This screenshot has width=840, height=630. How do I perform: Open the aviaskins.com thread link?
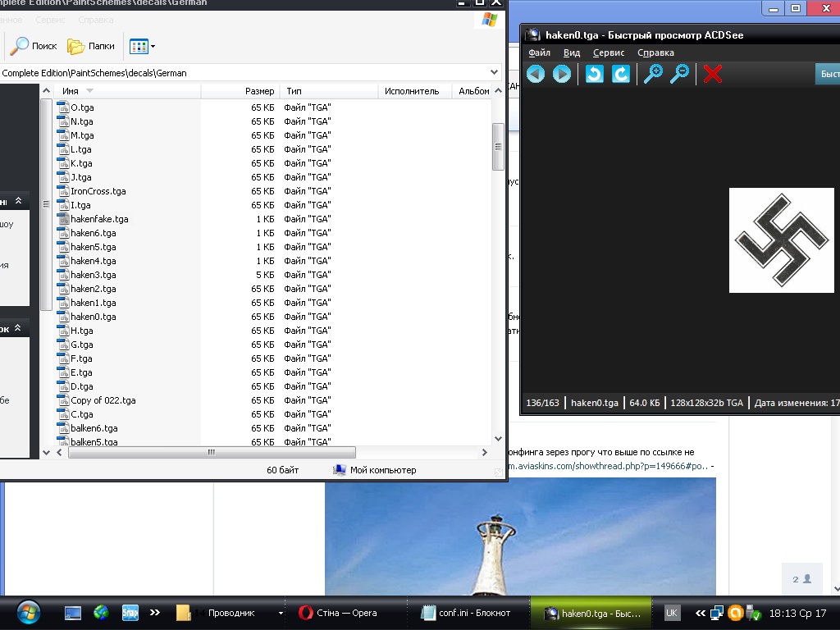tap(608, 466)
